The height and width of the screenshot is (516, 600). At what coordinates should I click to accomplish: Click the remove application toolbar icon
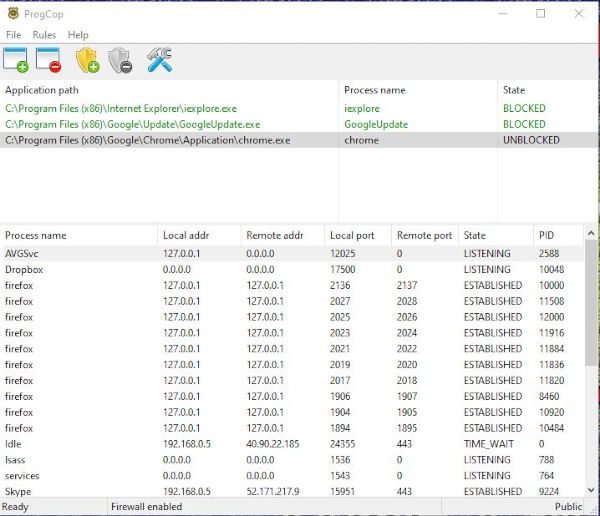click(x=48, y=61)
